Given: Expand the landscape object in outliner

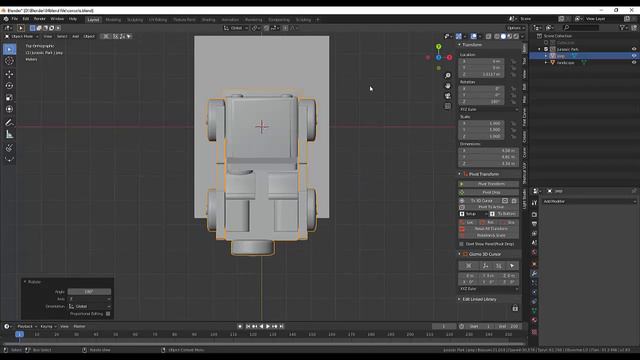Looking at the screenshot, I should coord(546,62).
